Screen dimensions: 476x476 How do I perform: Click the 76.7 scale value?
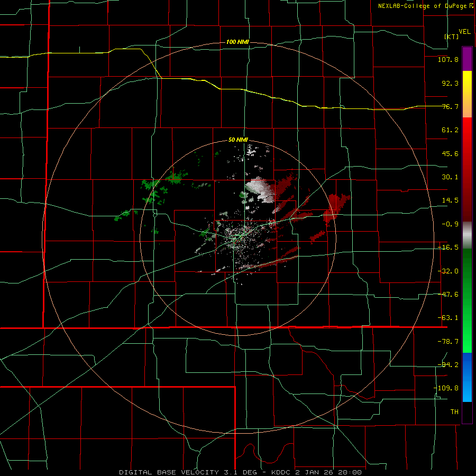pyautogui.click(x=450, y=106)
